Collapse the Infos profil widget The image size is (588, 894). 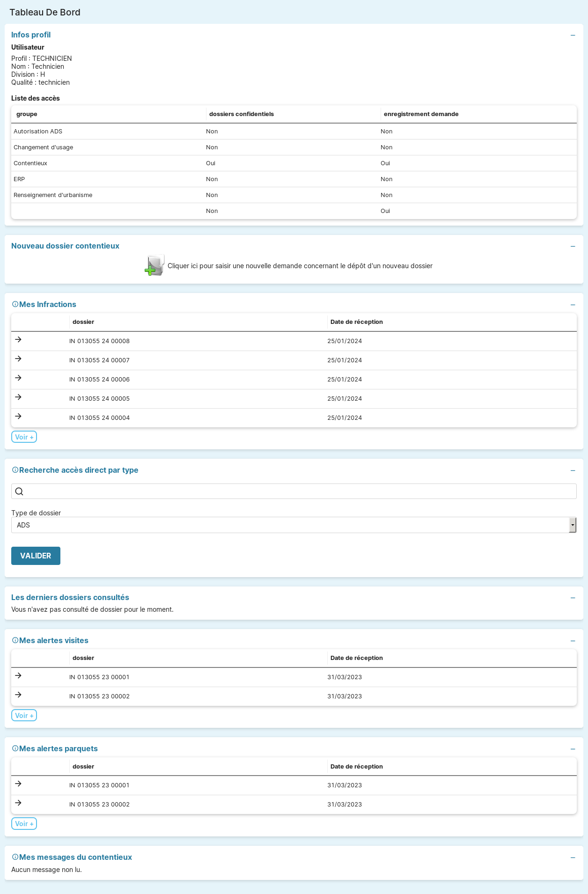(x=573, y=36)
